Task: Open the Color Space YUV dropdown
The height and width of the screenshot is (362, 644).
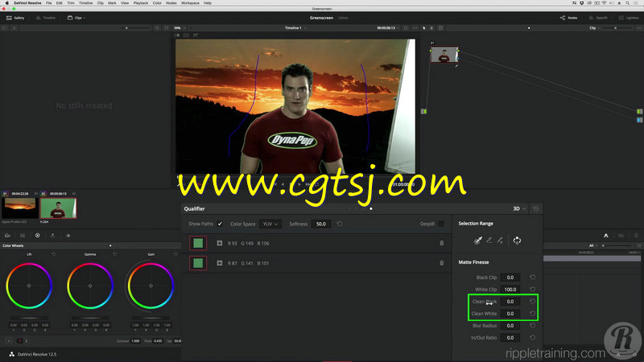Action: [x=270, y=224]
